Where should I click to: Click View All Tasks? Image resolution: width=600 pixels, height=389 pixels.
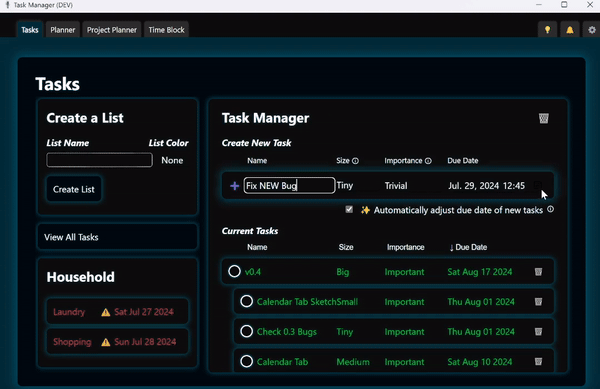117,237
